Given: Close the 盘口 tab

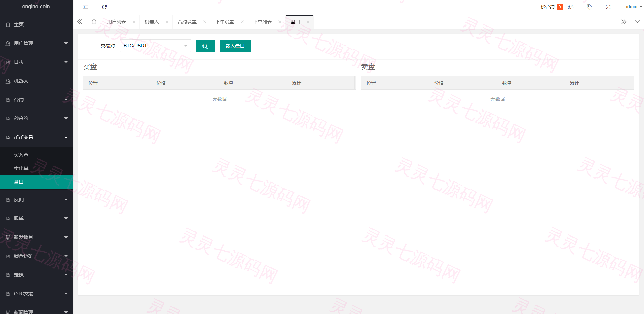Looking at the screenshot, I should tap(308, 22).
